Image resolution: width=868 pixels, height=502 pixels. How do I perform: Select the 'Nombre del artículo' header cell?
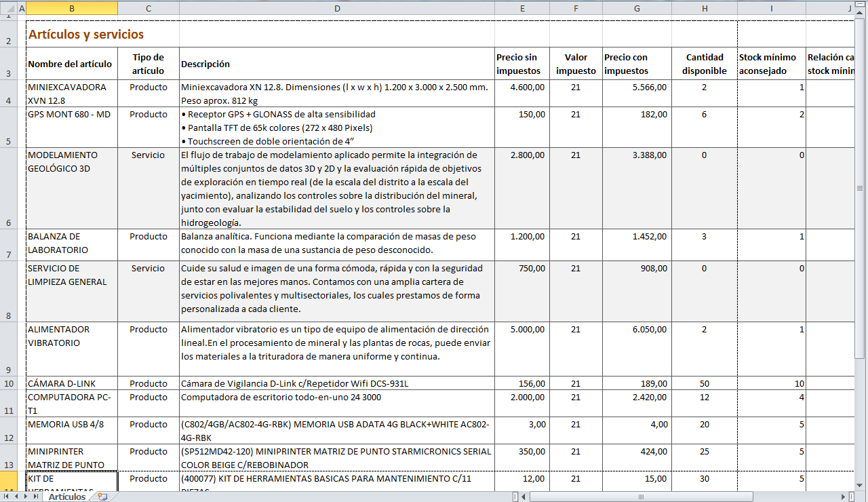pyautogui.click(x=72, y=64)
